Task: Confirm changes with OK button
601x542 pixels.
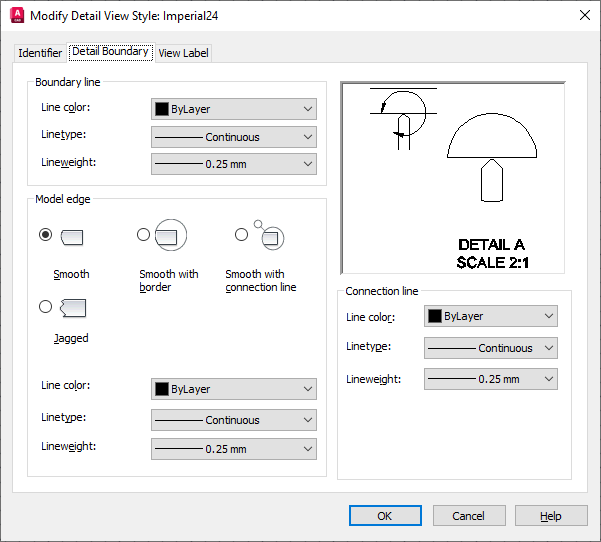Action: [x=385, y=516]
